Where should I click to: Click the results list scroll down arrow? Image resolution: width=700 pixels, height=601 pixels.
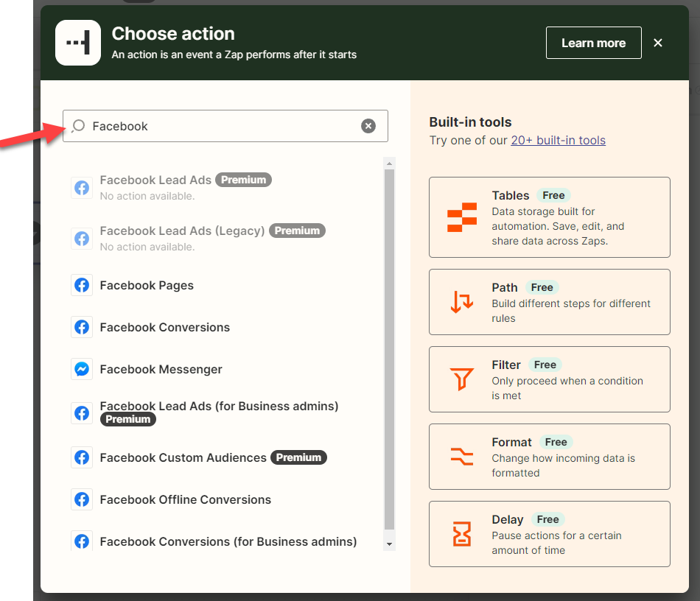click(x=389, y=544)
